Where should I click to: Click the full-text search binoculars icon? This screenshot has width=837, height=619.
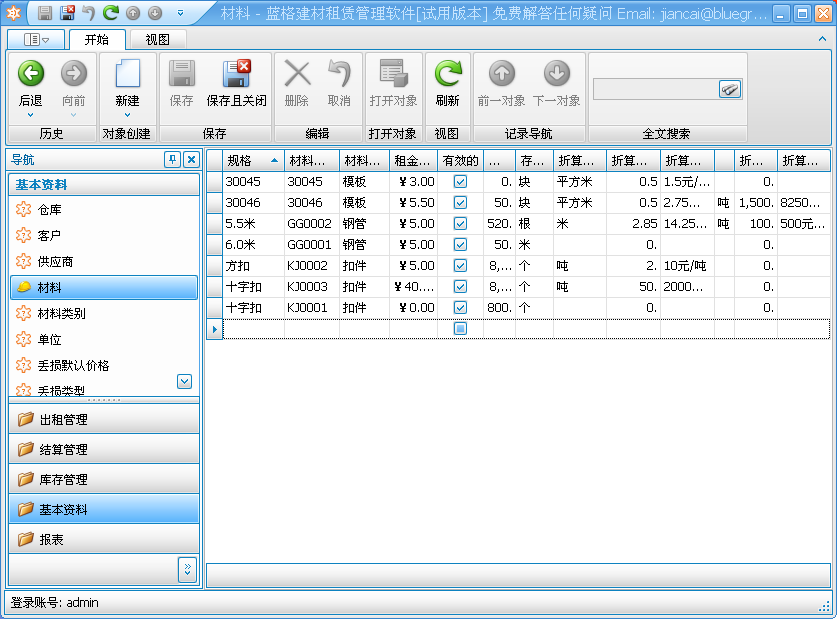[x=730, y=89]
